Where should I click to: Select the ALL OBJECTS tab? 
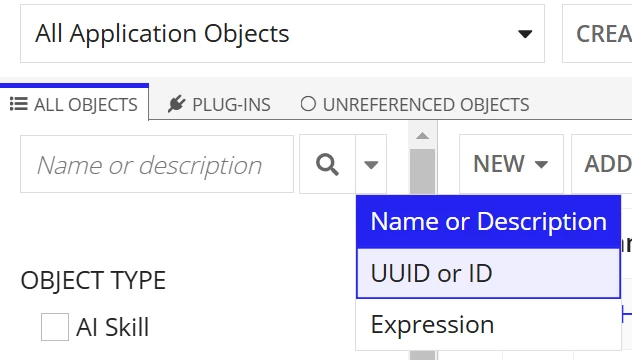[74, 104]
